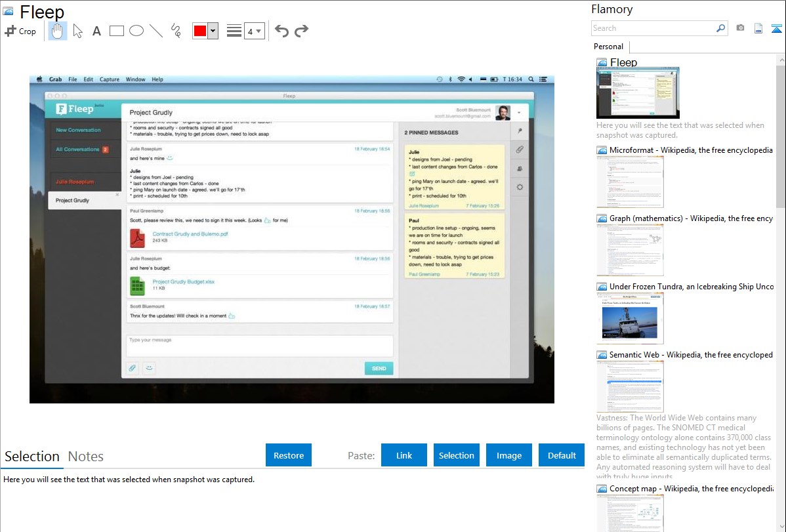786x532 pixels.
Task: Click the sidebar scrollbar down arrow
Action: tap(781, 527)
